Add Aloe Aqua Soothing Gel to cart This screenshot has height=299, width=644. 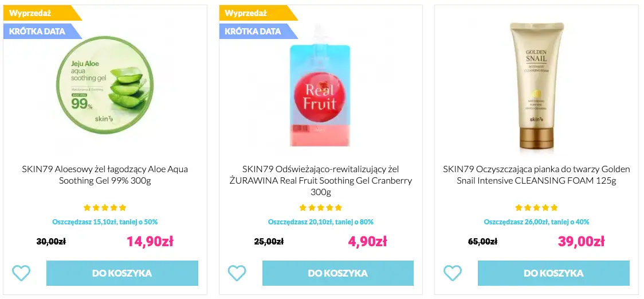(122, 273)
